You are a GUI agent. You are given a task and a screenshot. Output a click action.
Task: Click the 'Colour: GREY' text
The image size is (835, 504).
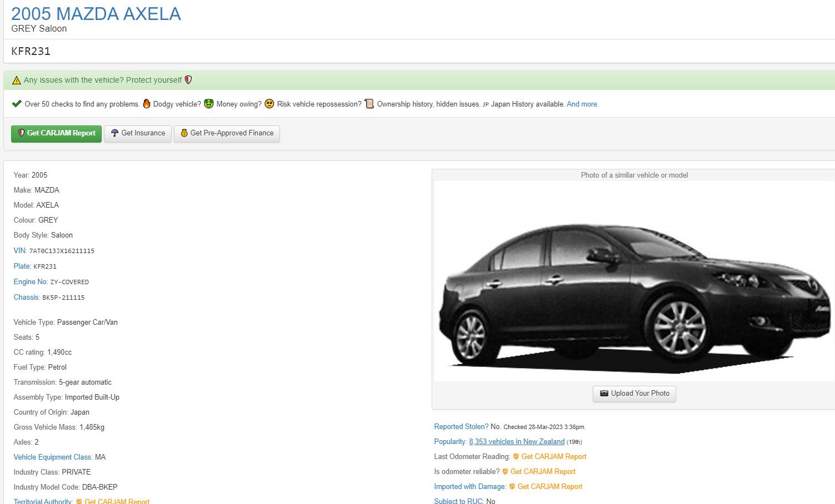(x=36, y=220)
